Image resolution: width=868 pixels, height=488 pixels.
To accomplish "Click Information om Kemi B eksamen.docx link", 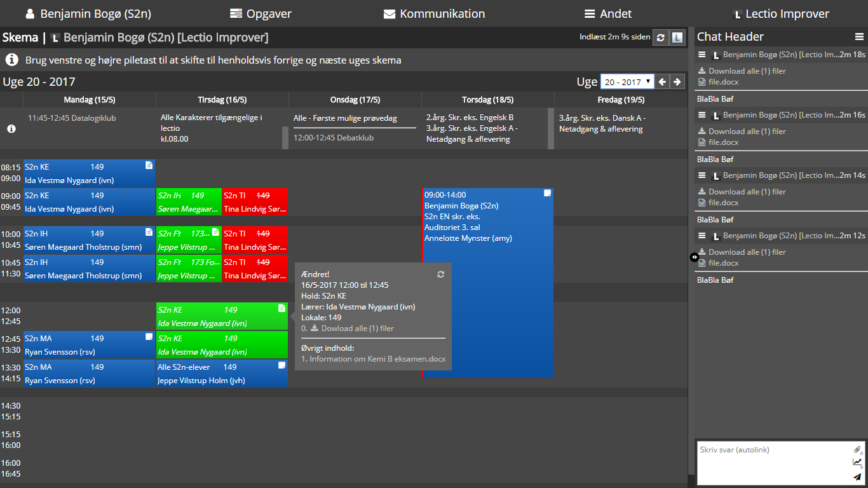I will [377, 359].
